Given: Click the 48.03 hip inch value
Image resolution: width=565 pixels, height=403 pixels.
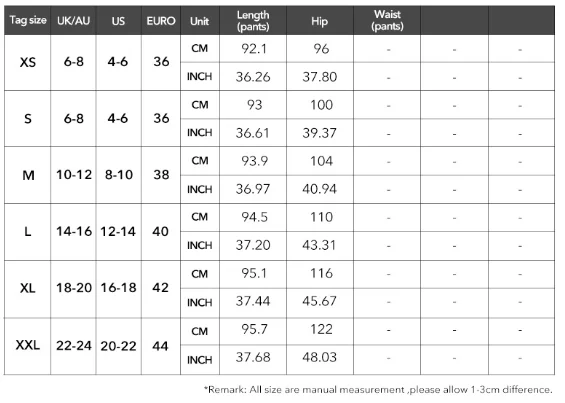Looking at the screenshot, I should click(320, 358).
